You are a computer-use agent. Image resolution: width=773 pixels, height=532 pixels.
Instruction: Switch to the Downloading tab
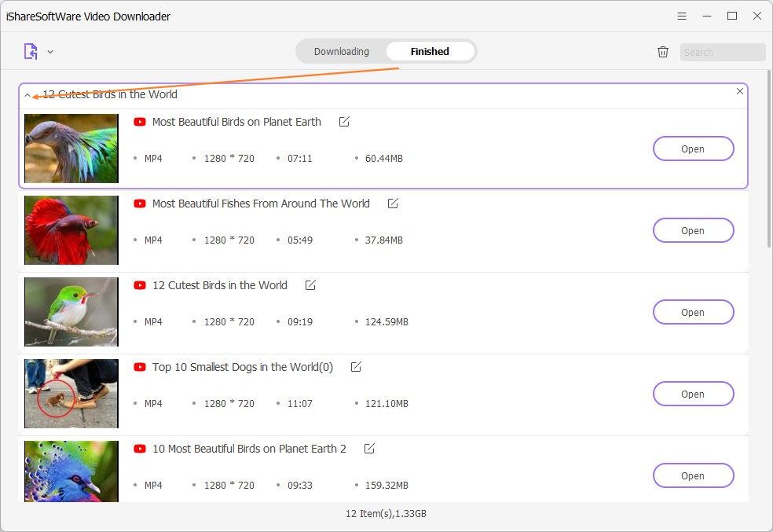[341, 51]
